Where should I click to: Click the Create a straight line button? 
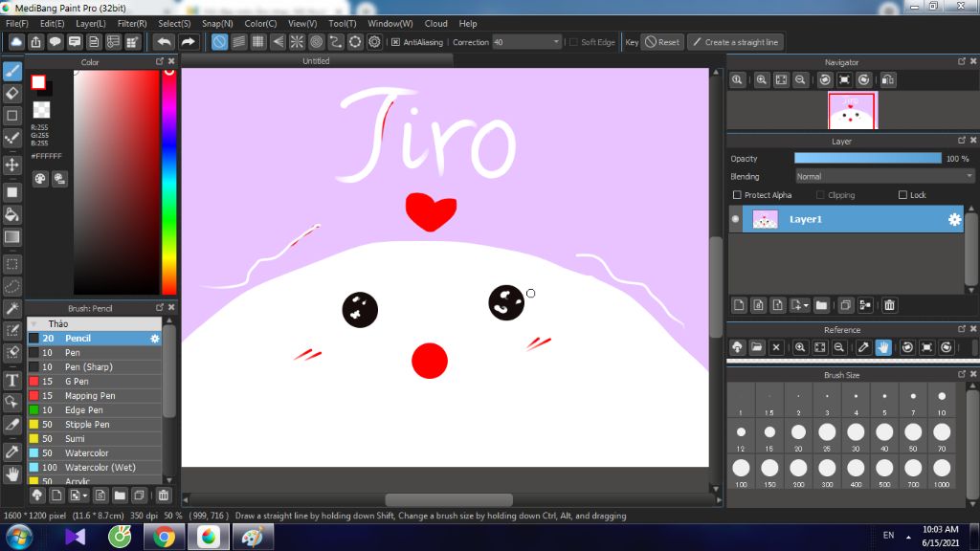click(x=735, y=42)
